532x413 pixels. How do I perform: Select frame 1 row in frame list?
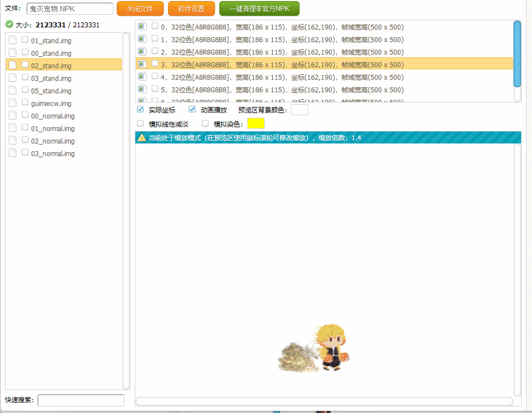coord(324,39)
